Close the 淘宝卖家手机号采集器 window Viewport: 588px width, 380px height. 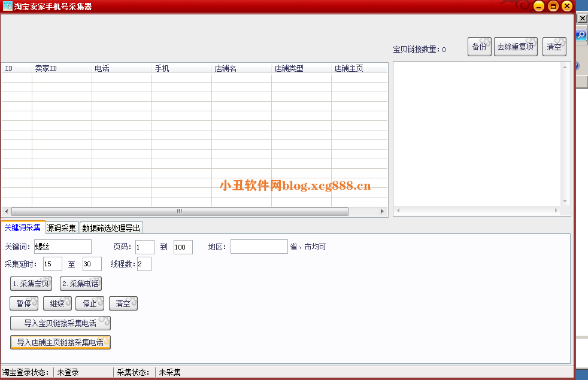[x=567, y=6]
